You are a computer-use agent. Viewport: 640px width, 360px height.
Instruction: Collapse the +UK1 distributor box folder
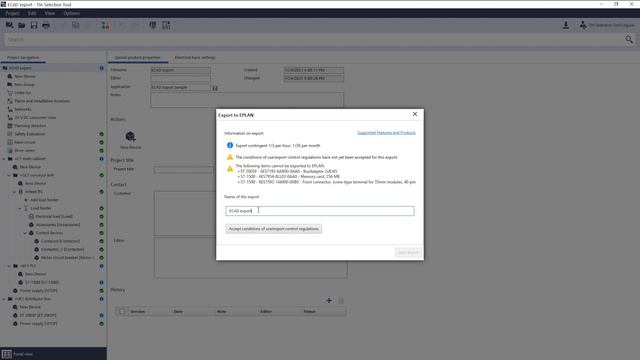tap(4, 299)
